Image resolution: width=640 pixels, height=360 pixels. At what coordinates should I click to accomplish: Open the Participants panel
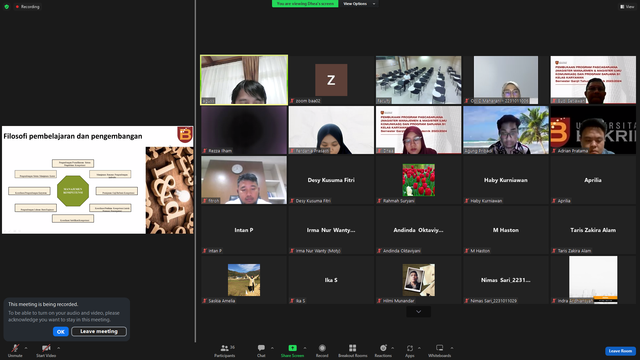(x=225, y=350)
